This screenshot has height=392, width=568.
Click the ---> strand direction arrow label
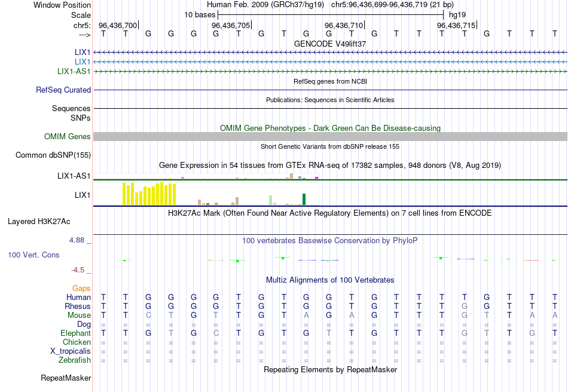point(85,35)
